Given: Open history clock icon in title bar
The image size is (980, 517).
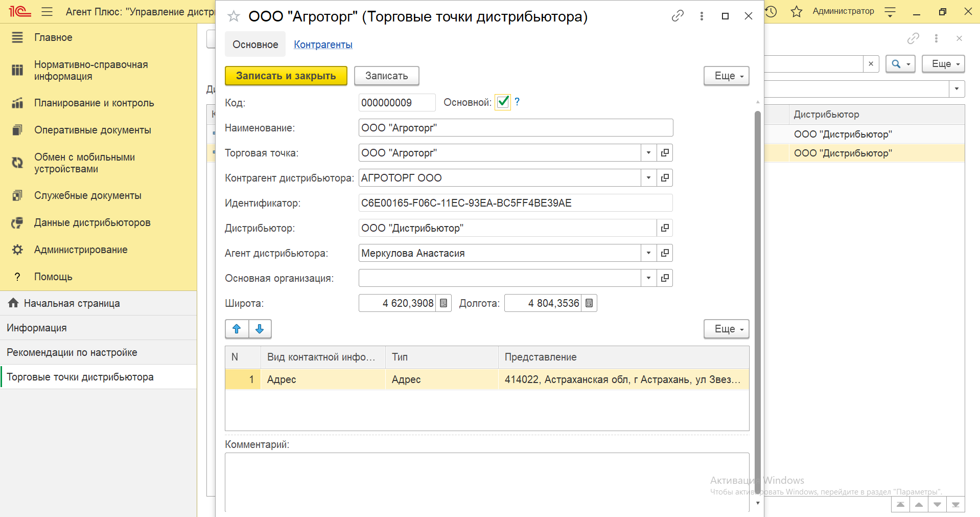Looking at the screenshot, I should click(x=771, y=11).
